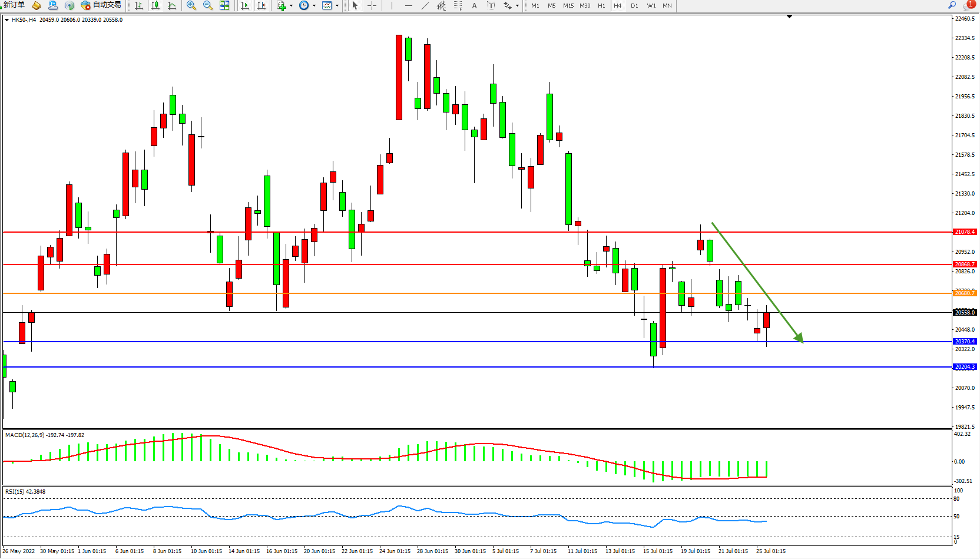Select the text label tool
The width and height of the screenshot is (980, 559).
(474, 5)
